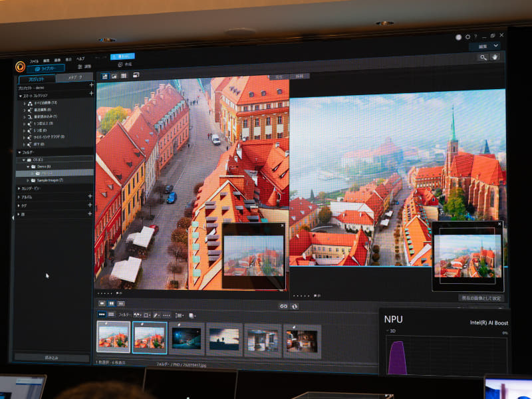Image resolution: width=532 pixels, height=399 pixels.
Task: Select the single viewer mode icon
Action: (105, 76)
